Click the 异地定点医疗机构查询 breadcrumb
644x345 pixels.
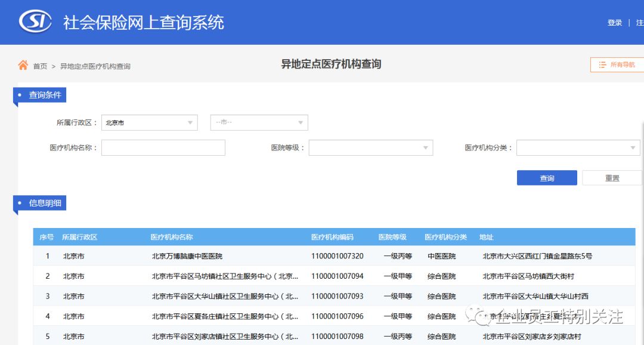[x=95, y=66]
